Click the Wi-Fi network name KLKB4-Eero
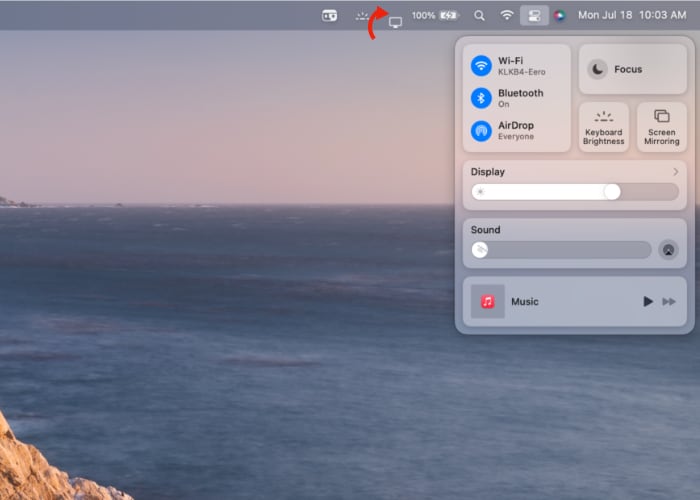This screenshot has width=700, height=500. click(521, 72)
